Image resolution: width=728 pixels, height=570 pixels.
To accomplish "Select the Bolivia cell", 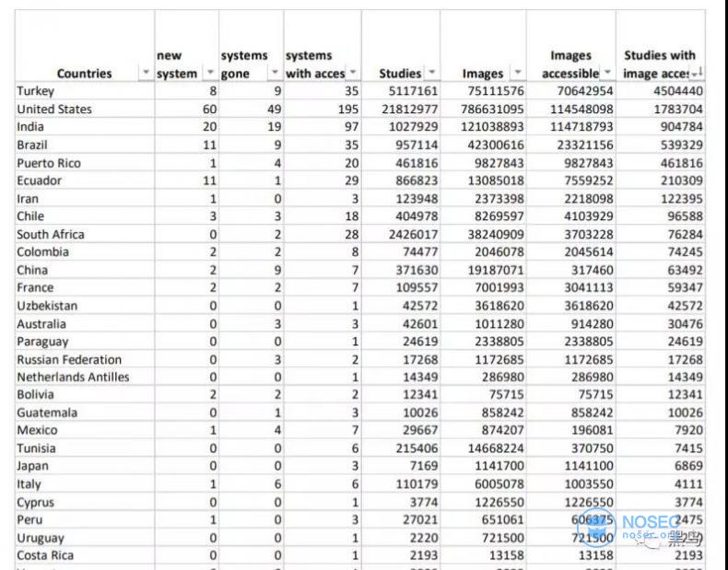I will (x=85, y=395).
